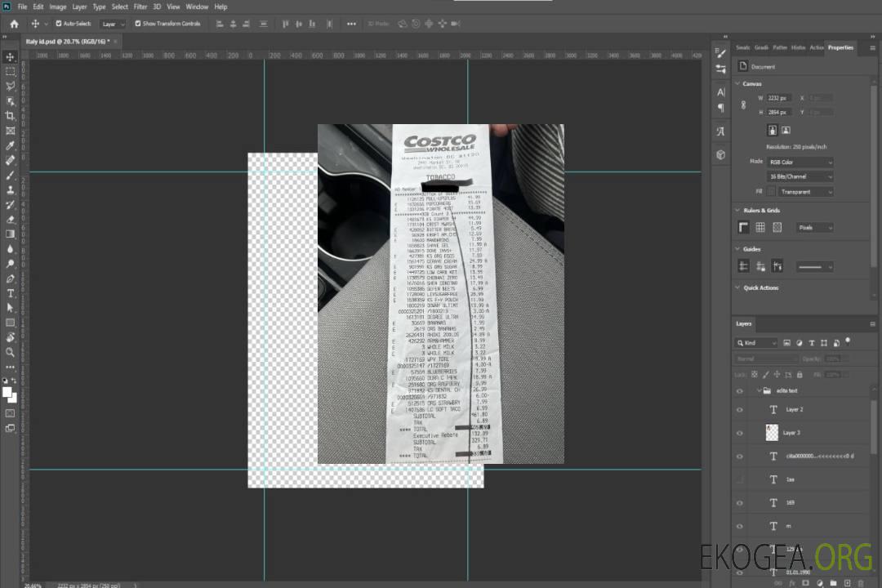Select the Zoom tool
The width and height of the screenshot is (882, 588).
pyautogui.click(x=10, y=352)
